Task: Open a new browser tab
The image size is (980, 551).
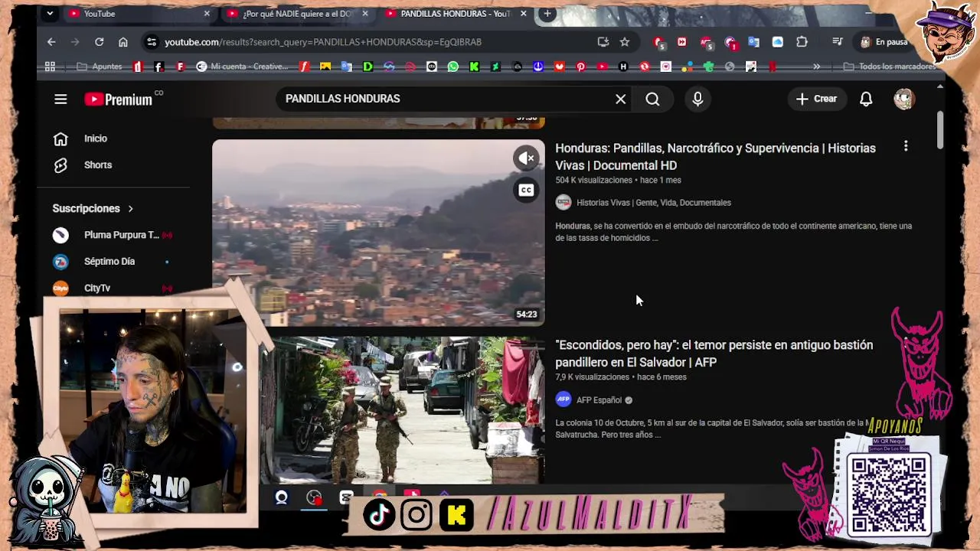Action: pyautogui.click(x=547, y=14)
